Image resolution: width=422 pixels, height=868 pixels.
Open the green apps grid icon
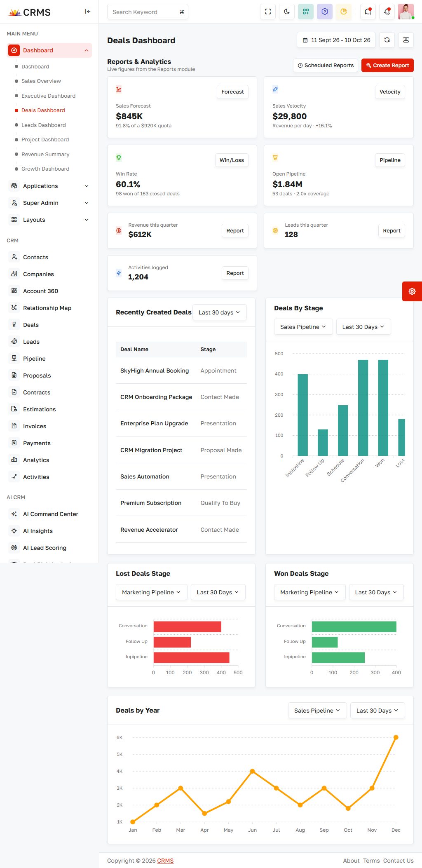[306, 12]
